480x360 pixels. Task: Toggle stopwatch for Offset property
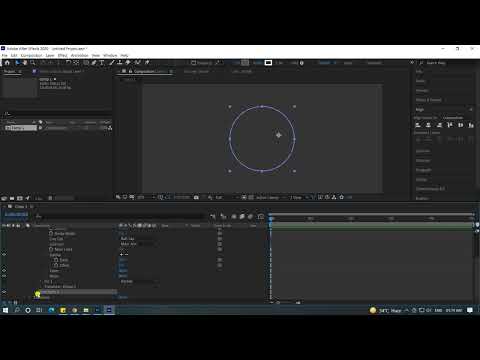pyautogui.click(x=56, y=265)
